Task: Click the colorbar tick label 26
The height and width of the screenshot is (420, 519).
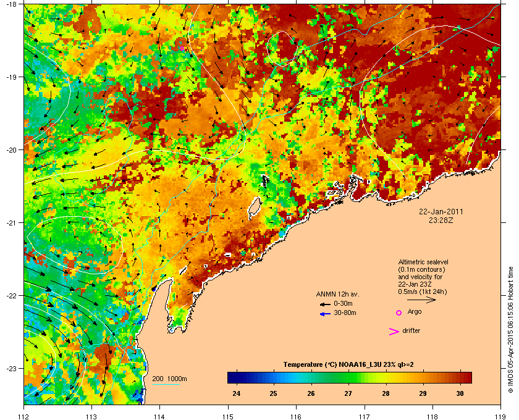Action: click(x=311, y=393)
